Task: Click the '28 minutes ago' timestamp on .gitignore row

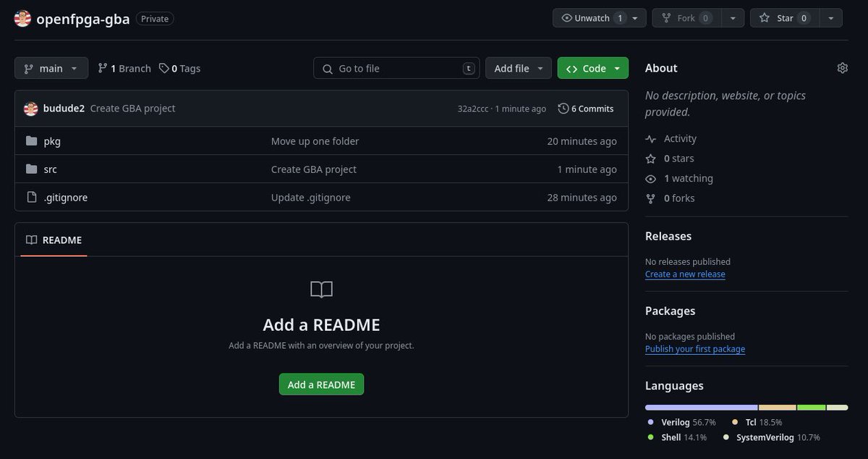Action: coord(582,197)
